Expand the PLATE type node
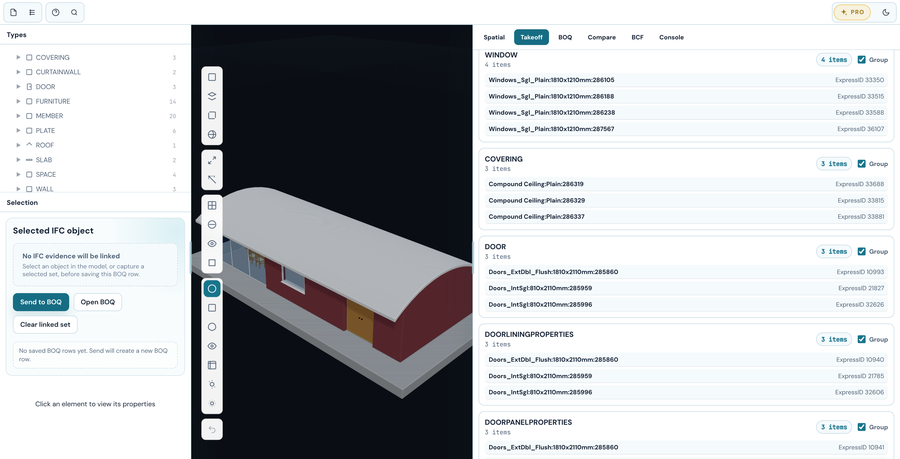 (x=18, y=131)
